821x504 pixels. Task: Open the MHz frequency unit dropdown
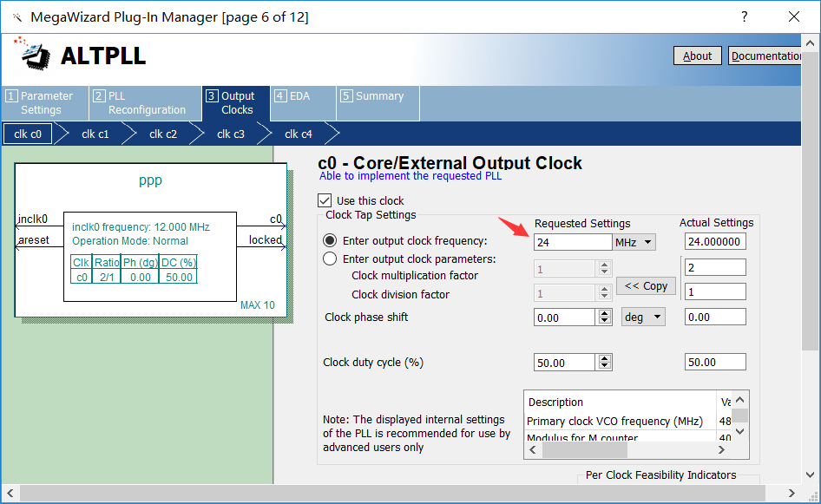coord(634,242)
